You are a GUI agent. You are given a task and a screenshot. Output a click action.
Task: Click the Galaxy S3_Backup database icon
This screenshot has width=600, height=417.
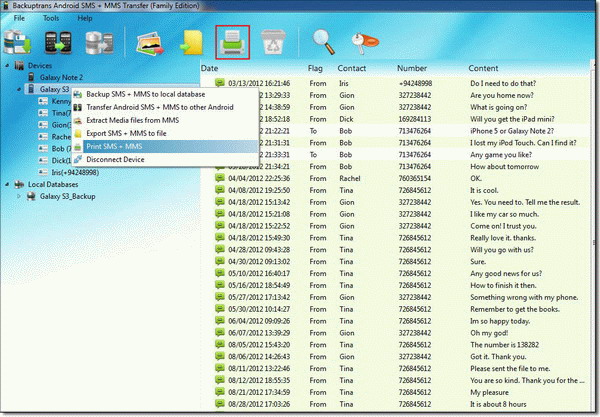[x=31, y=196]
